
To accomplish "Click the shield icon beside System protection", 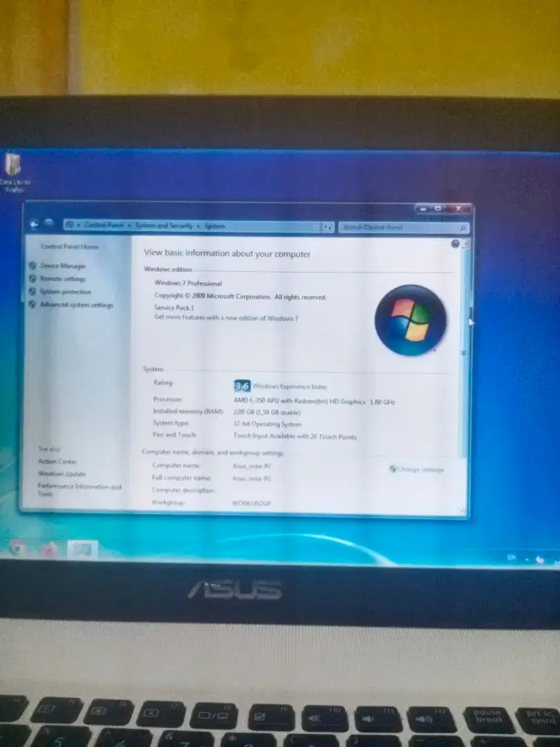I will coord(33,291).
